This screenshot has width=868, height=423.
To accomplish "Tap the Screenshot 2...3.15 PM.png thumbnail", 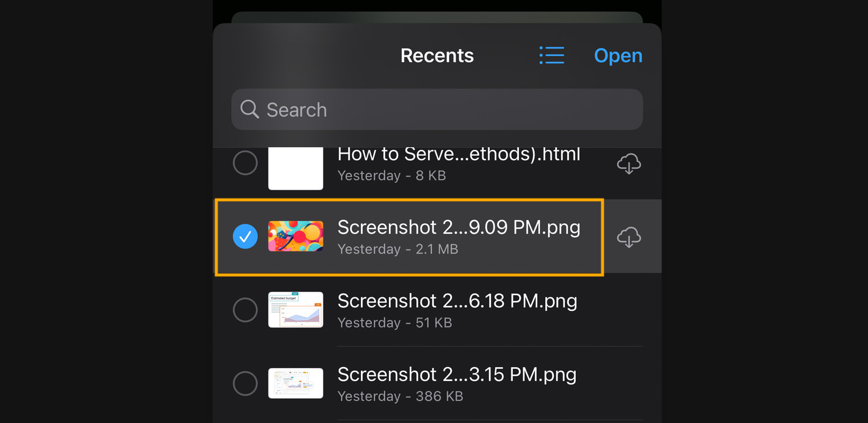I will tap(295, 383).
